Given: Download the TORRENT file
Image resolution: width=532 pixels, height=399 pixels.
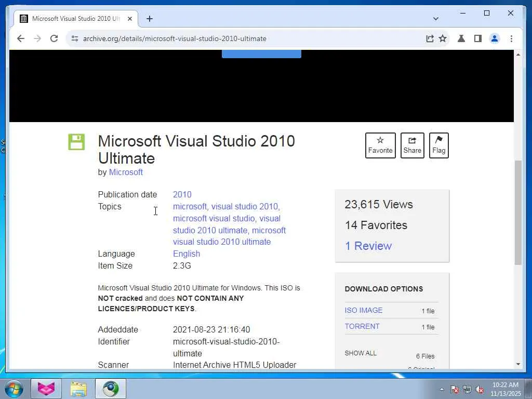Looking at the screenshot, I should point(362,326).
